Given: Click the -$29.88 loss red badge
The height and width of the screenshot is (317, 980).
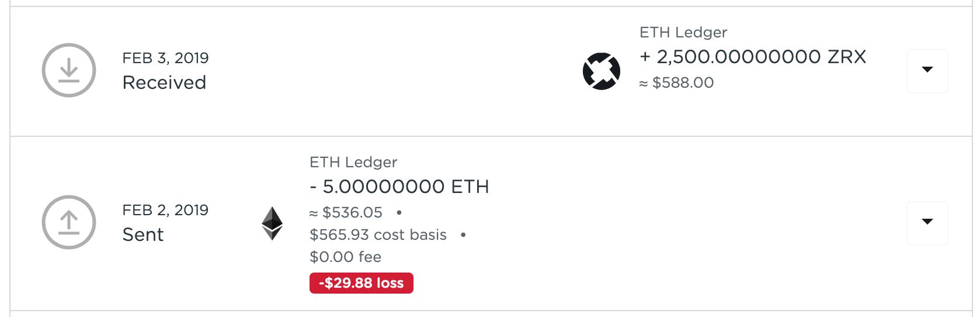Looking at the screenshot, I should [x=362, y=283].
